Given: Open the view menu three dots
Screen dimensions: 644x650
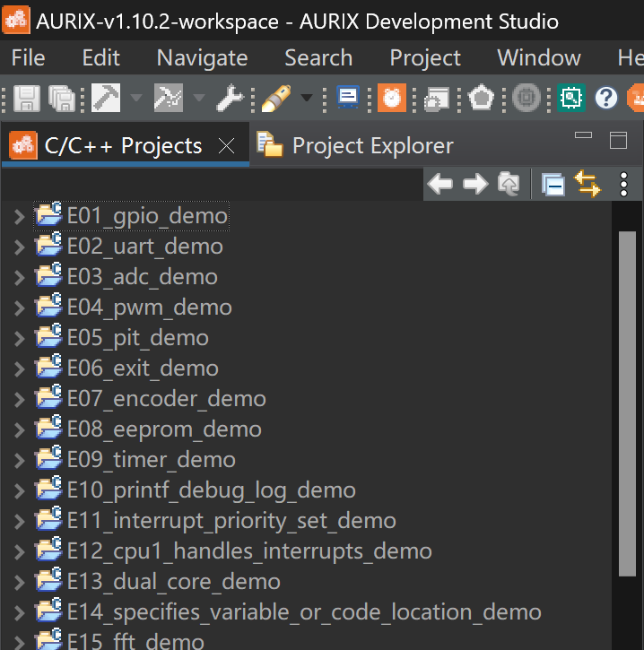Looking at the screenshot, I should coord(623,185).
